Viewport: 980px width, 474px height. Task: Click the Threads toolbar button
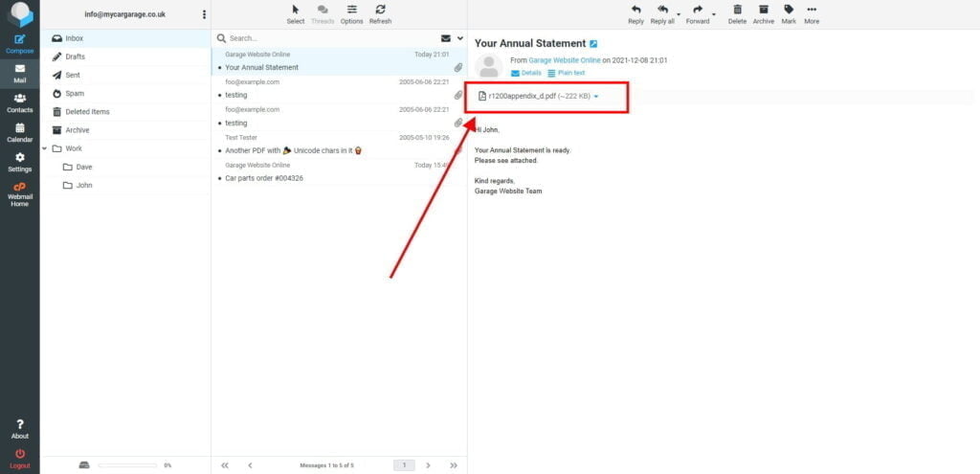[323, 14]
